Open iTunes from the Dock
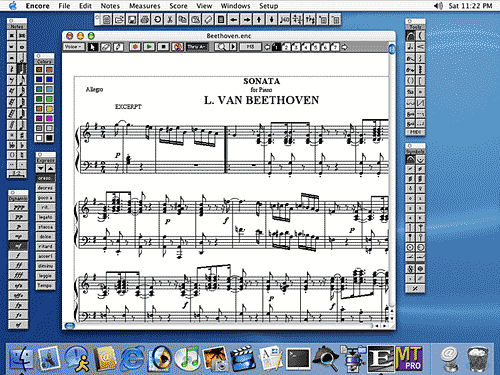The image size is (500, 375). [187, 359]
